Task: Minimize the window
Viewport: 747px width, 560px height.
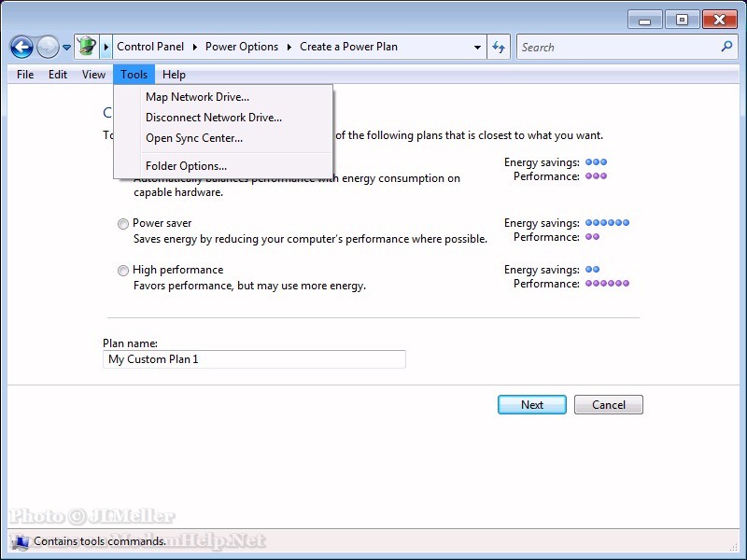Action: 644,21
